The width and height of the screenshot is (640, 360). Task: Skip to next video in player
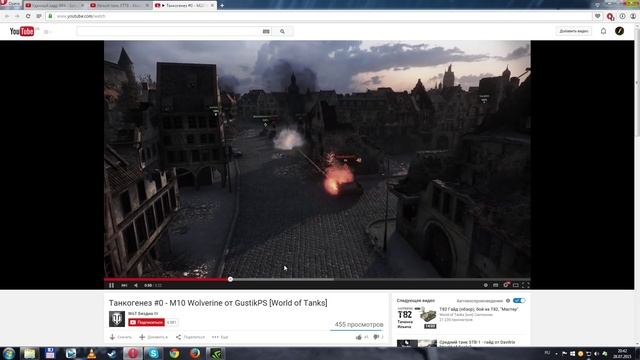point(124,285)
